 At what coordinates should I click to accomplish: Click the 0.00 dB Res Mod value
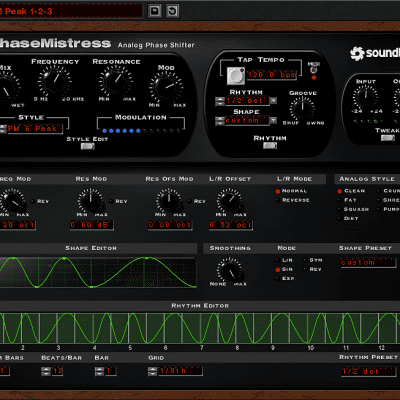point(91,225)
